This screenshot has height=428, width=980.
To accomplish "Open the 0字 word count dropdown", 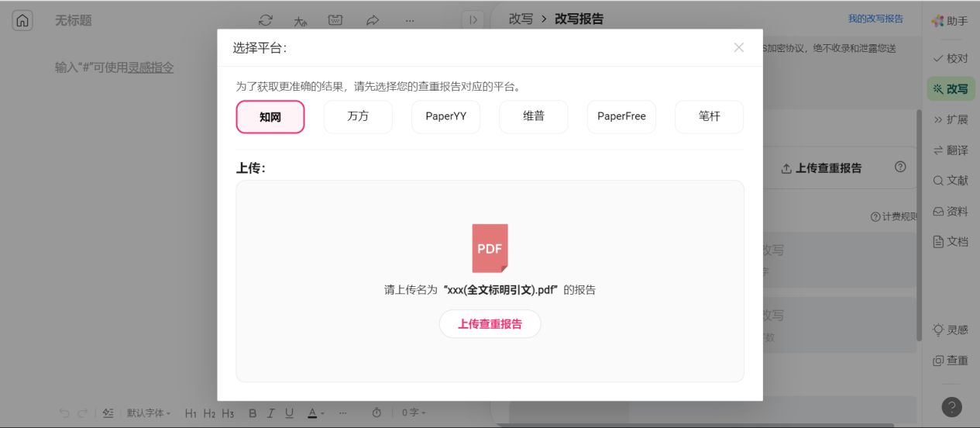I will pos(413,413).
